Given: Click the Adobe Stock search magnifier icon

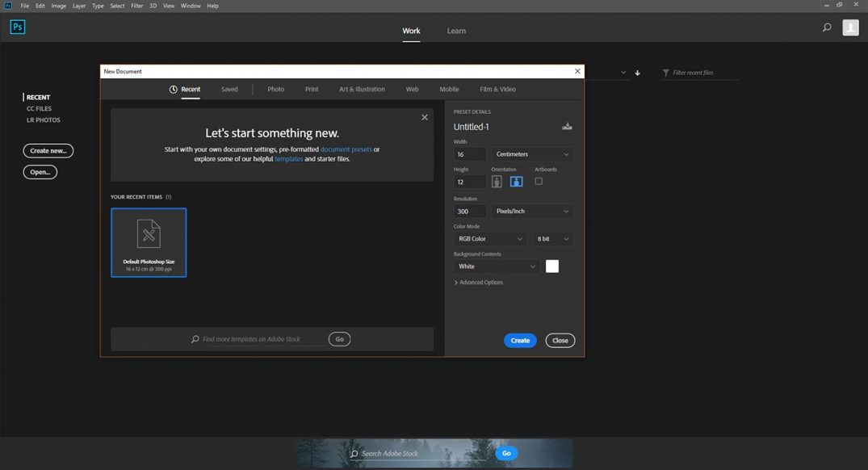Looking at the screenshot, I should pos(355,453).
